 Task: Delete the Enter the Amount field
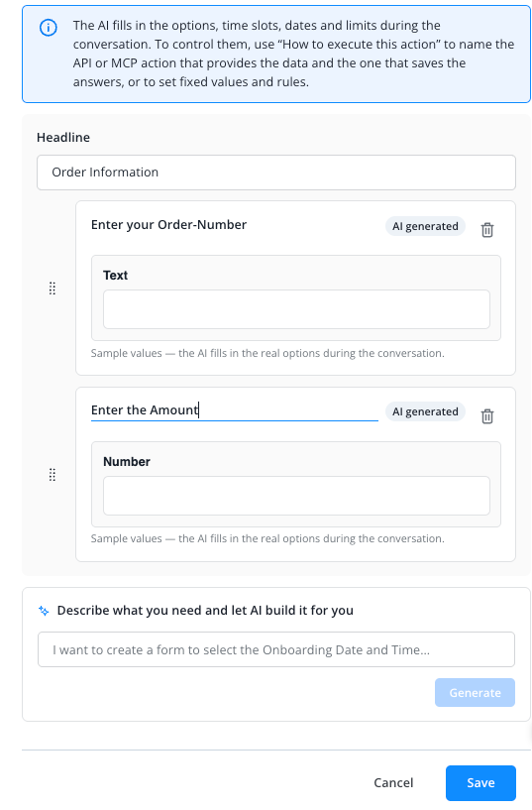pyautogui.click(x=487, y=415)
